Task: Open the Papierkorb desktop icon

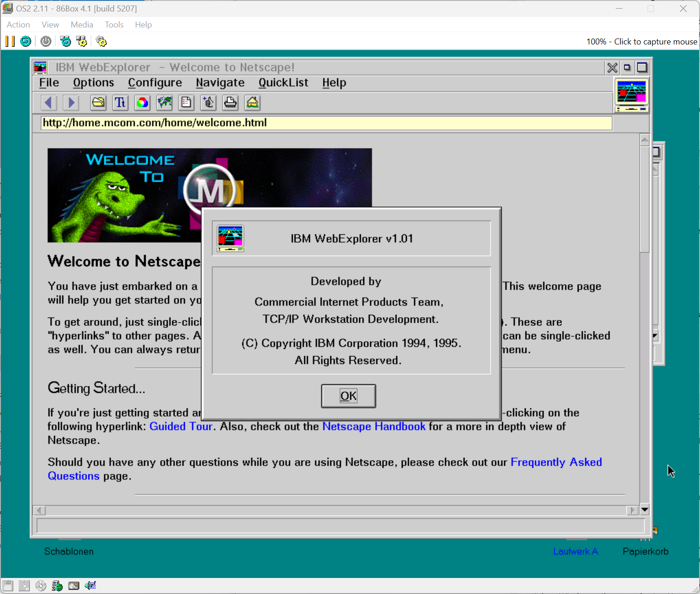Action: point(645,551)
